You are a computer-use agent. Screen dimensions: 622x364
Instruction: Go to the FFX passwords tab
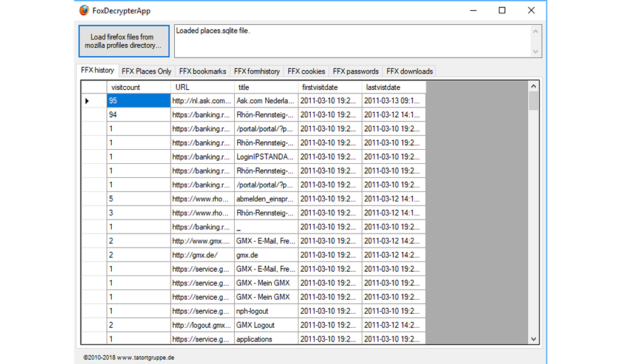(x=356, y=71)
